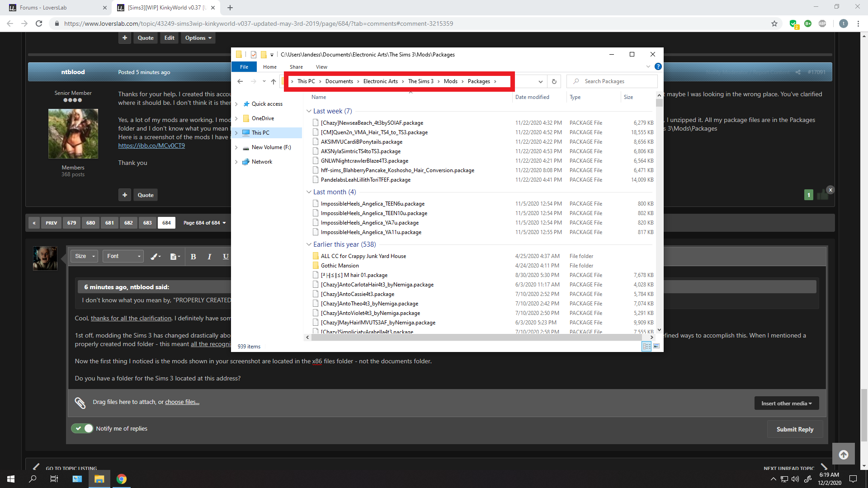Submit the forum reply
This screenshot has width=868, height=488.
(795, 429)
